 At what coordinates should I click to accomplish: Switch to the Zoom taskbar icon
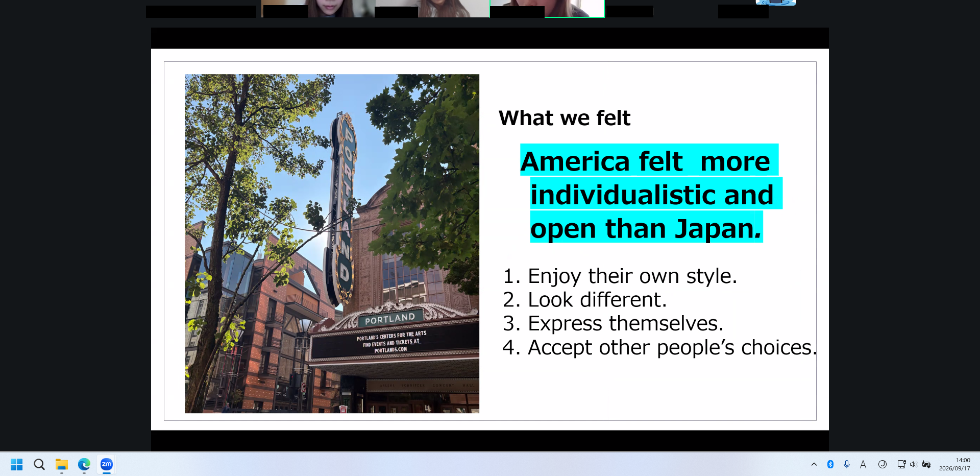click(x=107, y=464)
